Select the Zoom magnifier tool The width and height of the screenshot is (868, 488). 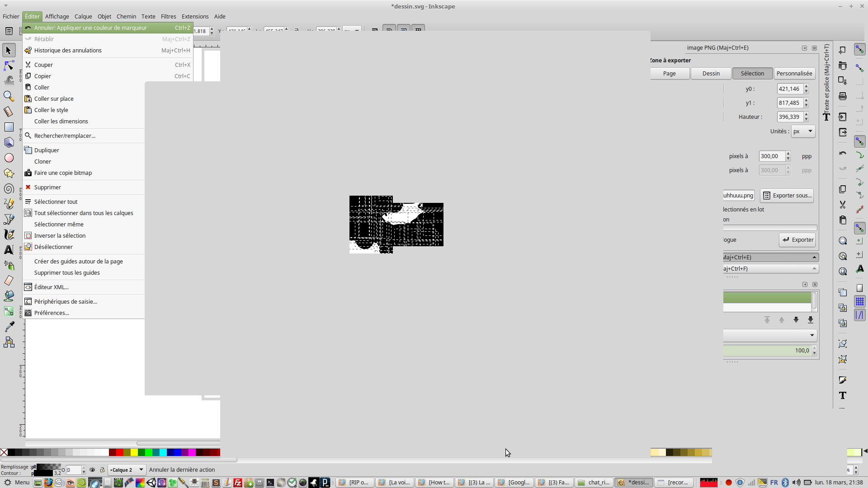[9, 96]
